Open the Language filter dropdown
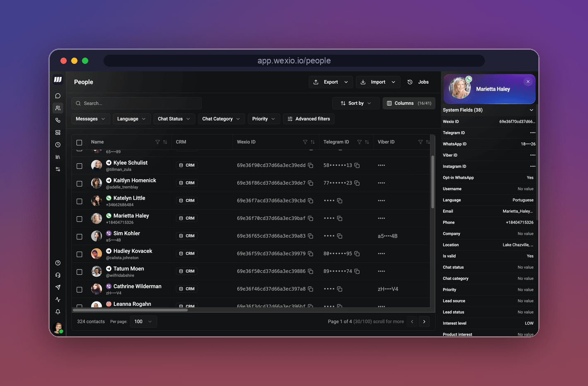 pos(132,119)
